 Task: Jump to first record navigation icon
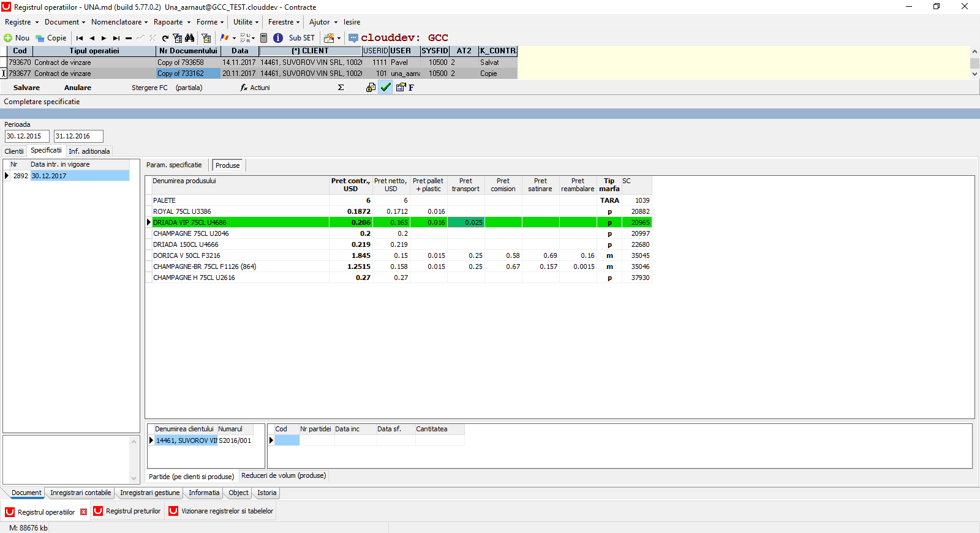click(x=80, y=38)
